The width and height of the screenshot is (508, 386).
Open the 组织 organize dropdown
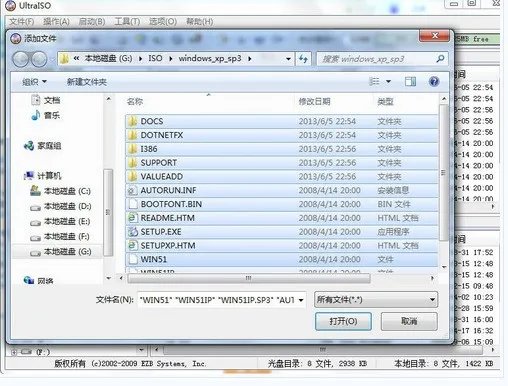point(34,82)
